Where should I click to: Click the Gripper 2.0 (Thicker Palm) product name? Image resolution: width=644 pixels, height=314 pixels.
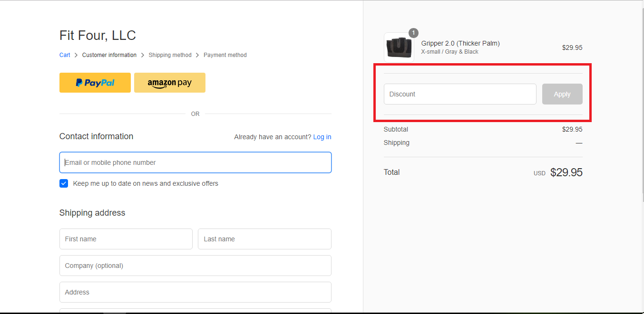(460, 43)
